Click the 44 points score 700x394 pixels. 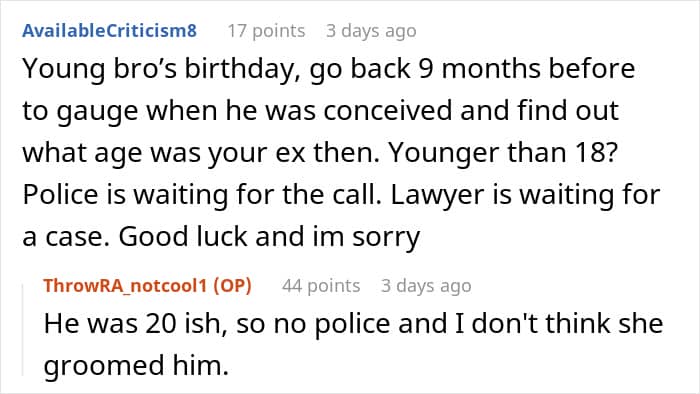321,286
